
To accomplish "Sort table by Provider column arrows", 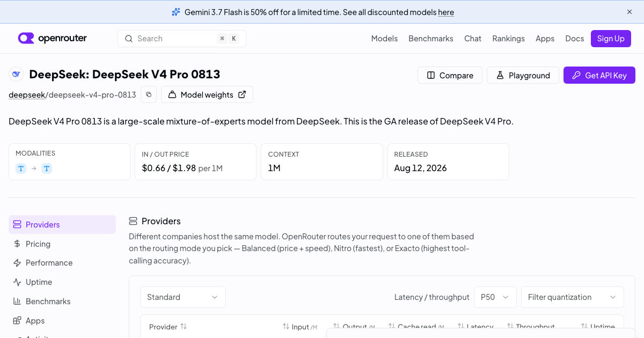I will coord(184,326).
